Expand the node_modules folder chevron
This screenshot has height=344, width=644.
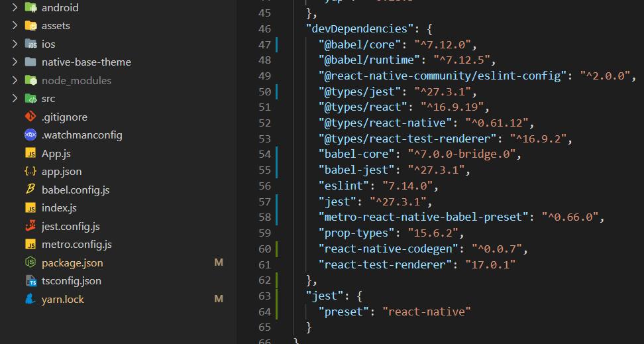tap(15, 81)
